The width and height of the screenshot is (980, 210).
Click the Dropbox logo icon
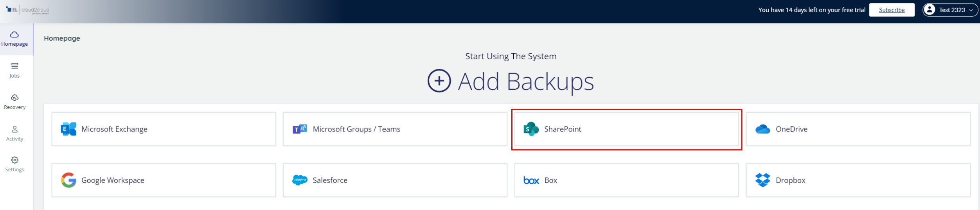[x=762, y=180]
